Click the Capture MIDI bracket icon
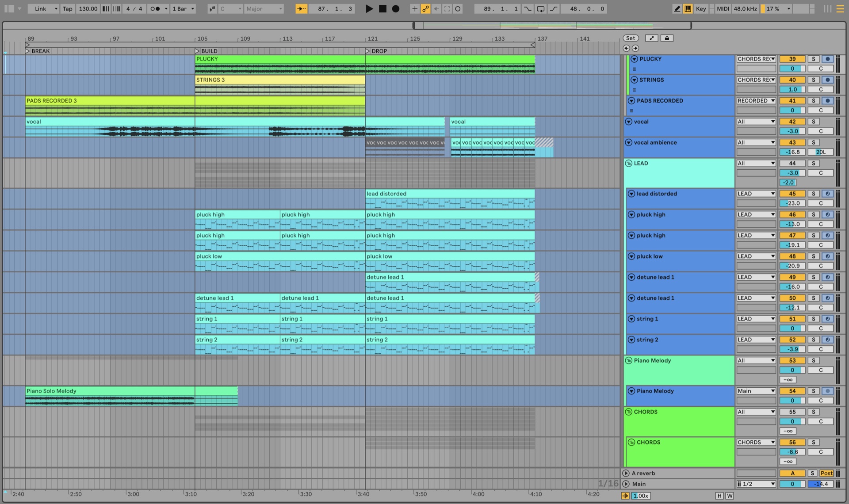The width and height of the screenshot is (849, 504). [447, 8]
